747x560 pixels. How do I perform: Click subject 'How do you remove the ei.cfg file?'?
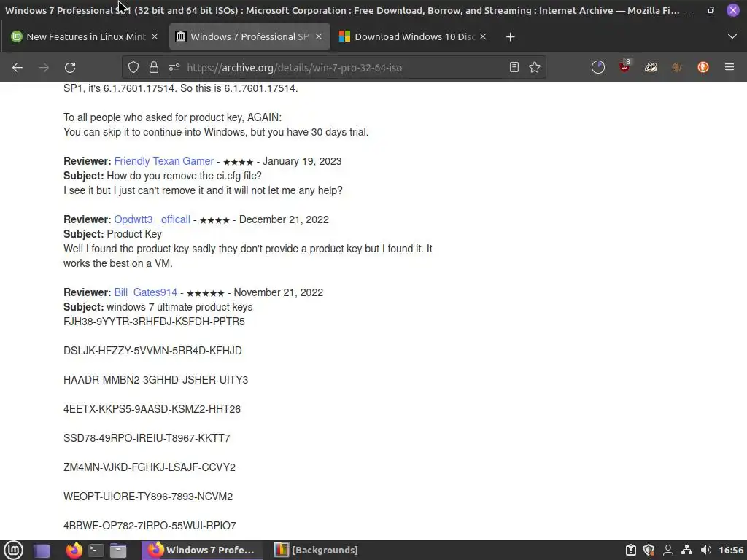(x=184, y=176)
